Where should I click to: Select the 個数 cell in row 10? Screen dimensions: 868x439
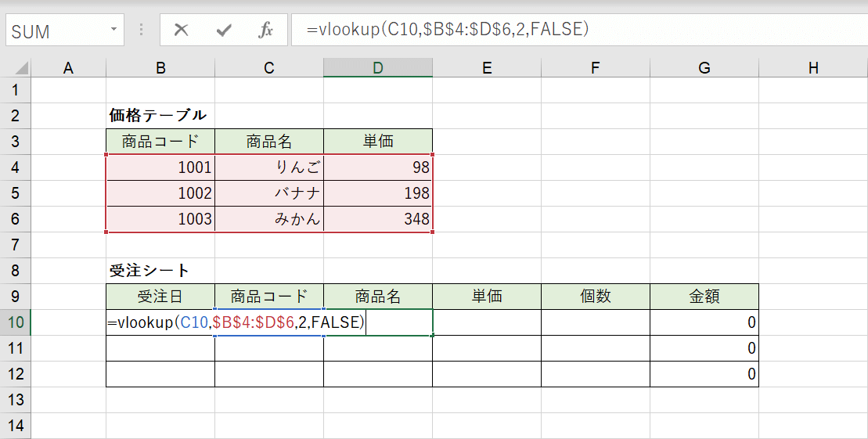coord(595,322)
